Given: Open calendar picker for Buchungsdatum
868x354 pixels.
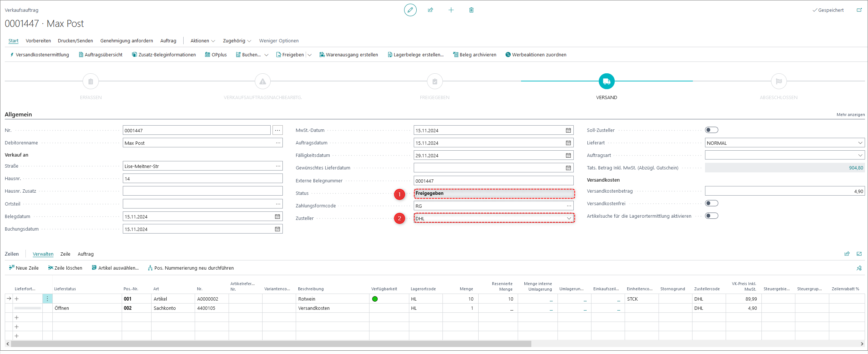Looking at the screenshot, I should (277, 229).
